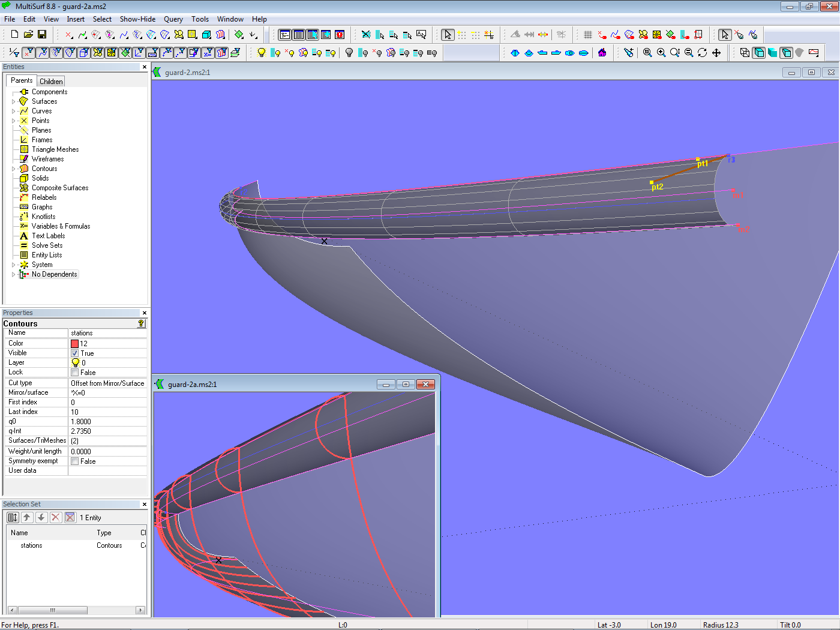Click the Type column header in Selection Set
This screenshot has height=630, width=840.
[104, 533]
